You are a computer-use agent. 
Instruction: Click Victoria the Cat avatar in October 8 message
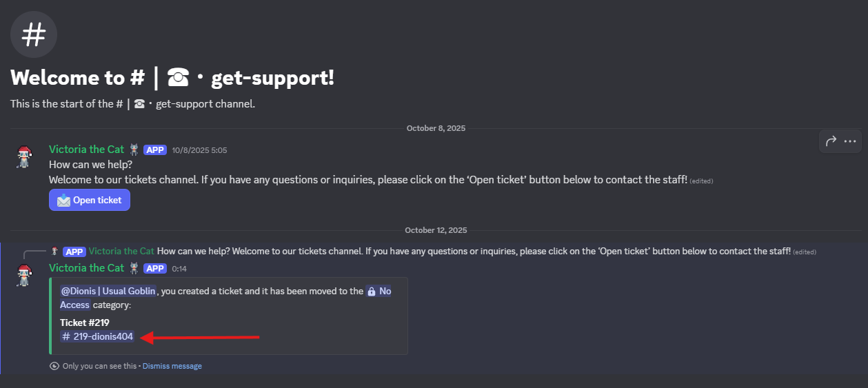click(25, 157)
